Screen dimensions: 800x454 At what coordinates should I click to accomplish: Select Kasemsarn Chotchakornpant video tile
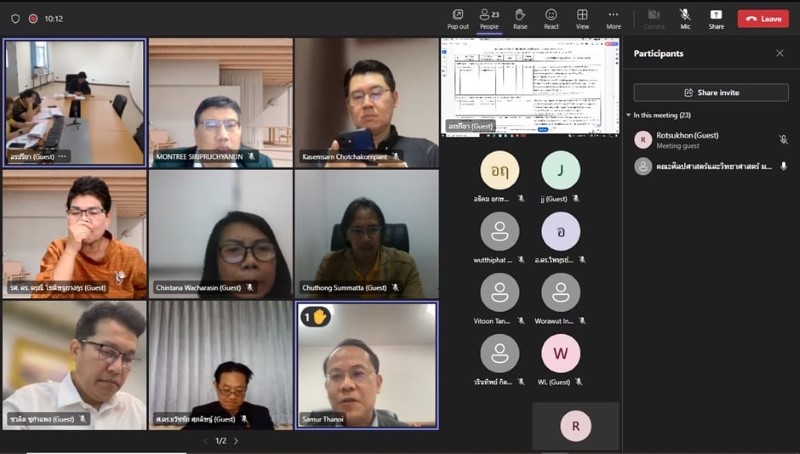(366, 103)
